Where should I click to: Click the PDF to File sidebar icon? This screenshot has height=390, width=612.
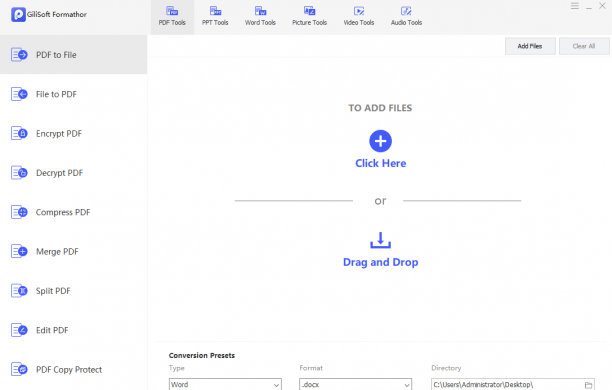(x=19, y=55)
